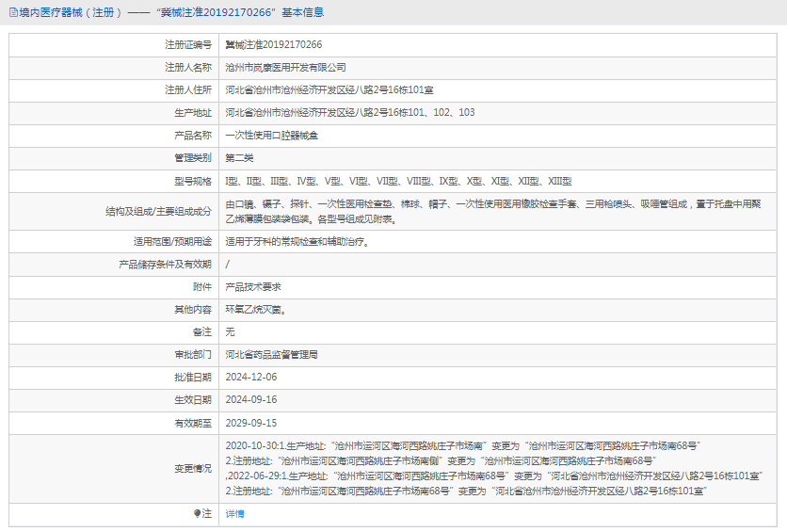Screen dimensions: 787x532
Task: Click the 其他内容 label
Action: coord(193,310)
